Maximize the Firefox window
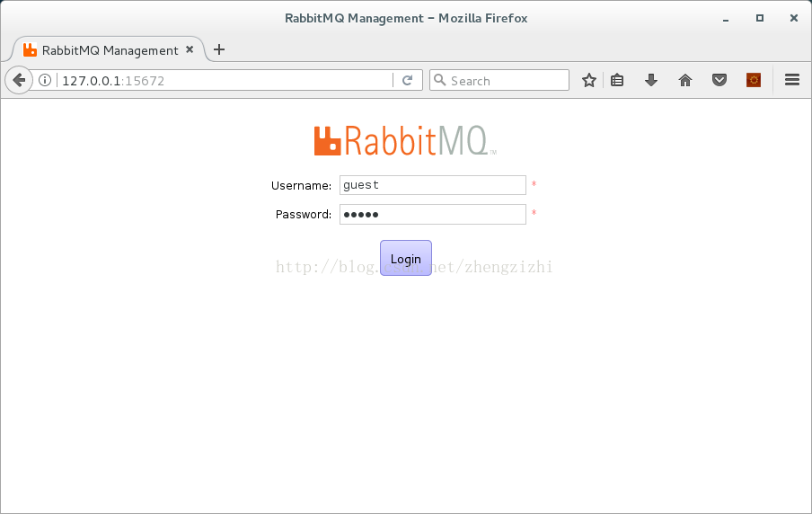The height and width of the screenshot is (514, 812). 760,18
